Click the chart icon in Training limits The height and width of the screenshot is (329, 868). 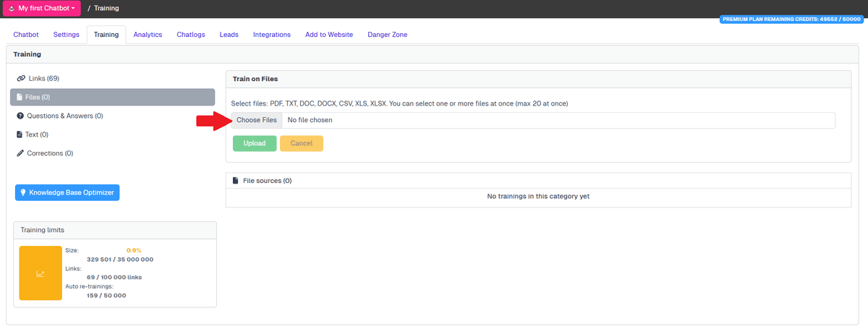(x=41, y=273)
